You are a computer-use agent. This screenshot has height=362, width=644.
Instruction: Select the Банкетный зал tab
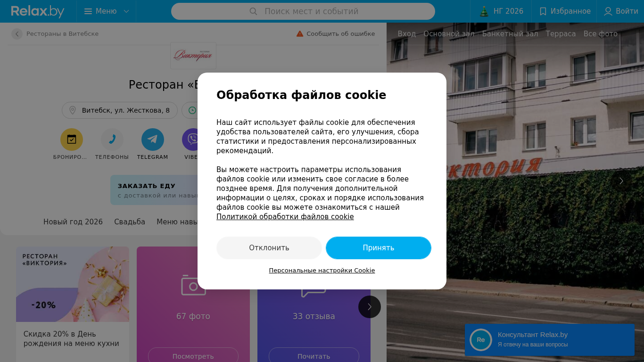pyautogui.click(x=510, y=34)
